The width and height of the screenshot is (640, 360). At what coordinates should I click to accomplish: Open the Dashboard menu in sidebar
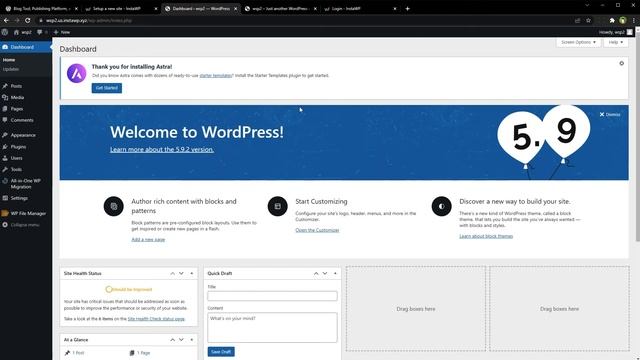(x=26, y=47)
